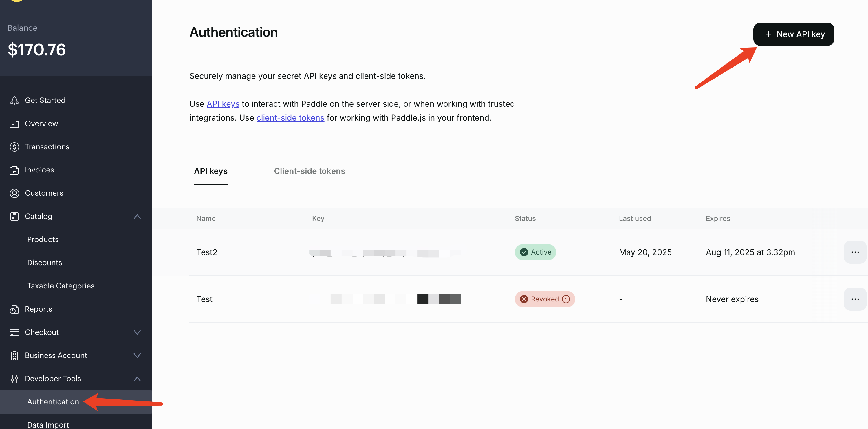Viewport: 868px width, 429px height.
Task: Click the Get Started rocket icon
Action: tap(14, 101)
